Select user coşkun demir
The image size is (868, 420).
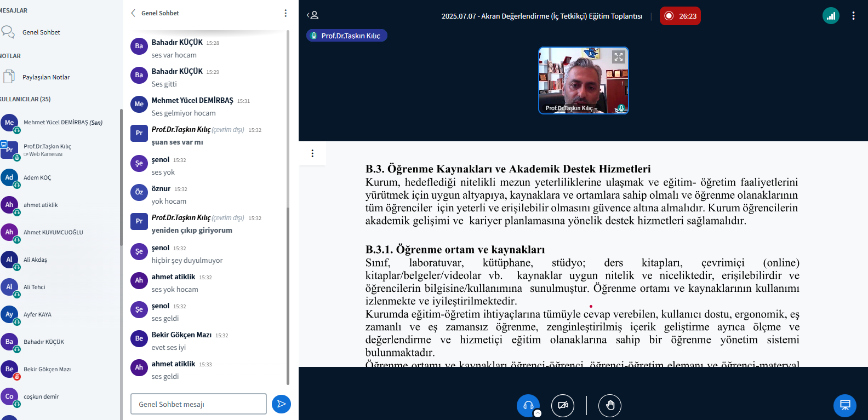pos(59,396)
